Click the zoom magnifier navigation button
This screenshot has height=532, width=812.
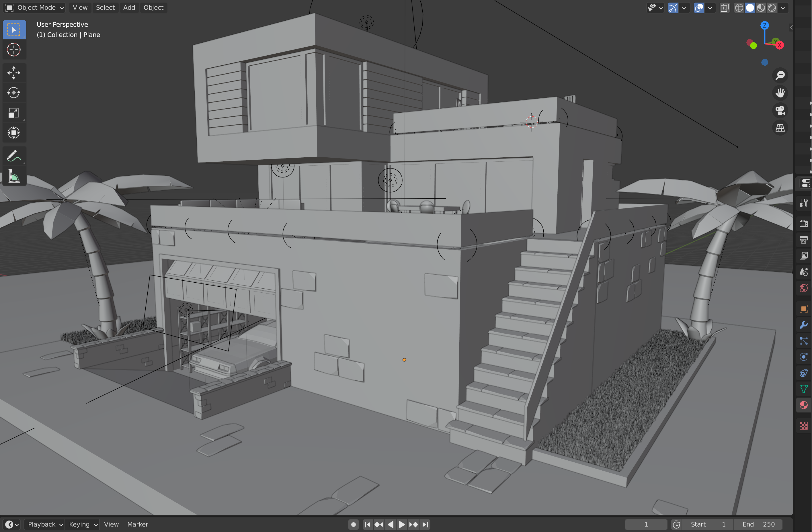coord(780,75)
